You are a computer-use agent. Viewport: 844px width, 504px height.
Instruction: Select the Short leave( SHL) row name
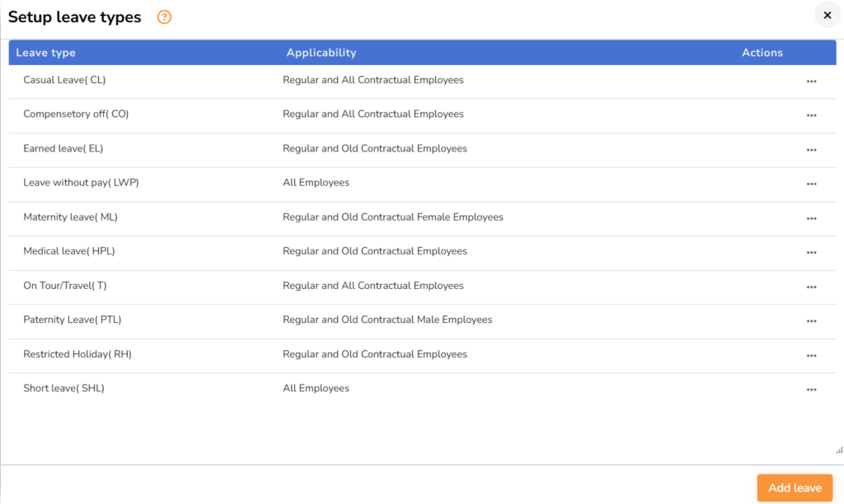click(63, 388)
